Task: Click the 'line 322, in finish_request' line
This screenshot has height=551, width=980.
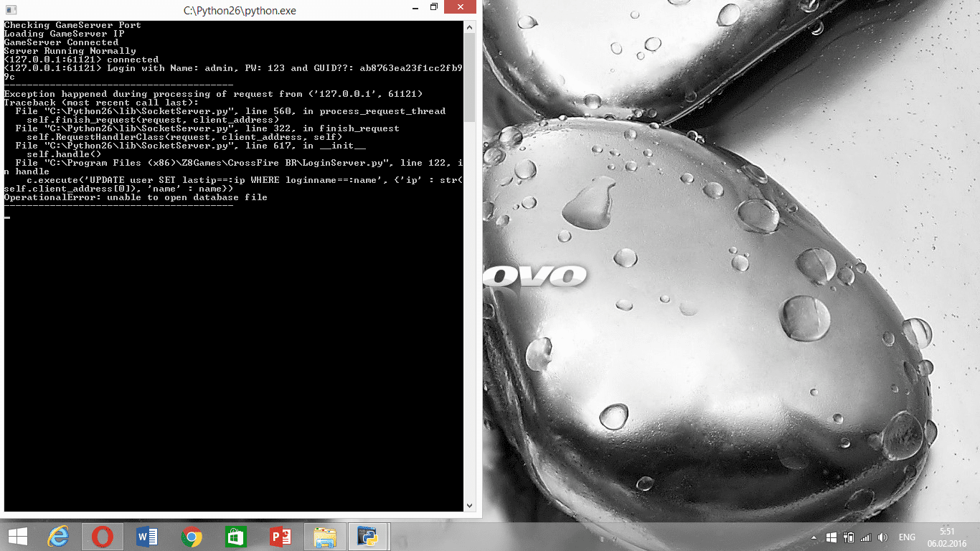Action: [207, 128]
